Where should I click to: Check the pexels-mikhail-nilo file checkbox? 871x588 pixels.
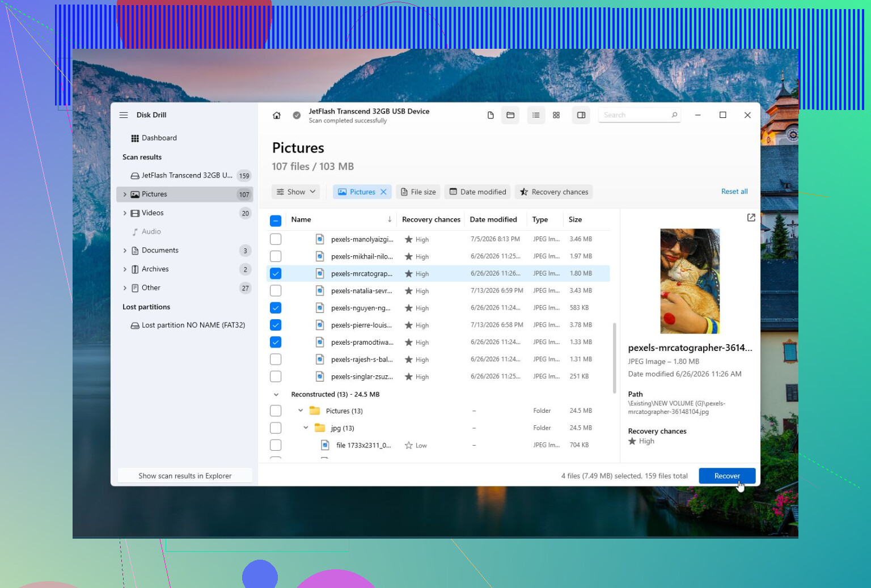[276, 257]
